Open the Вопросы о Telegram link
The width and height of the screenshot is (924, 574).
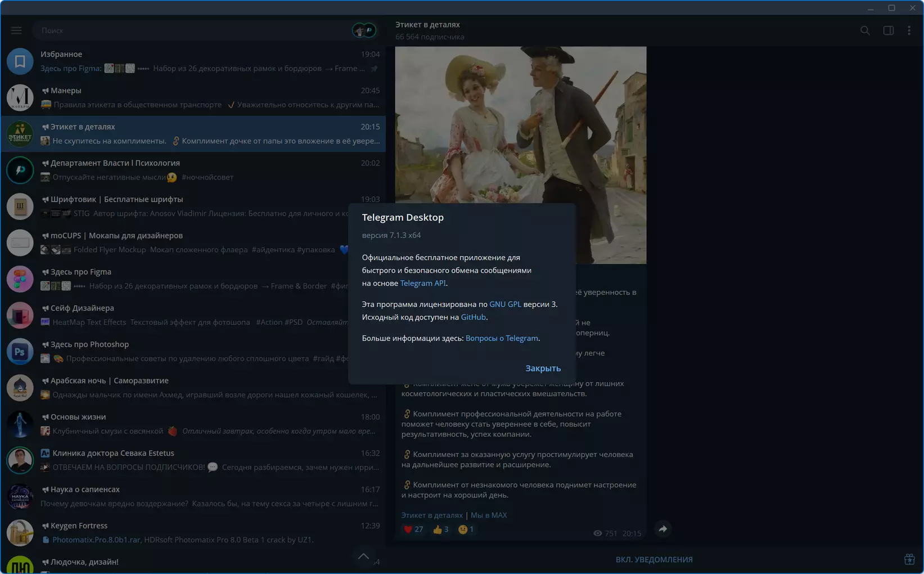tap(502, 338)
